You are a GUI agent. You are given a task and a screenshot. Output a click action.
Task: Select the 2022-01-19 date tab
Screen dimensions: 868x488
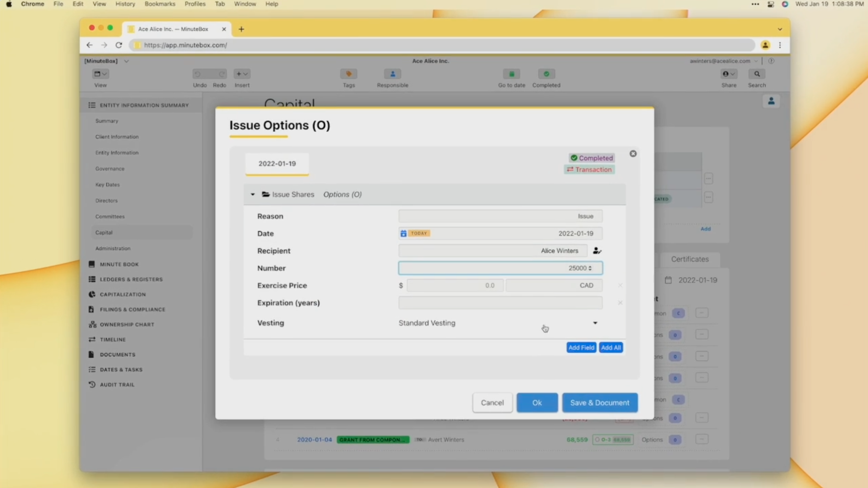point(277,164)
